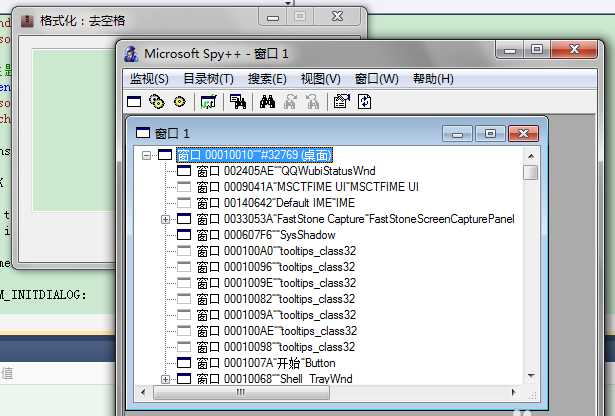The image size is (615, 416).
Task: Click the Spy++ application icon in title bar
Action: click(x=131, y=54)
